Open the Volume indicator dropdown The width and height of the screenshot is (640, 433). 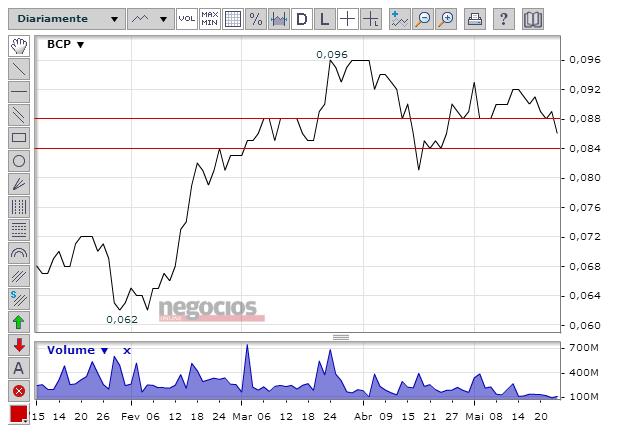click(78, 350)
